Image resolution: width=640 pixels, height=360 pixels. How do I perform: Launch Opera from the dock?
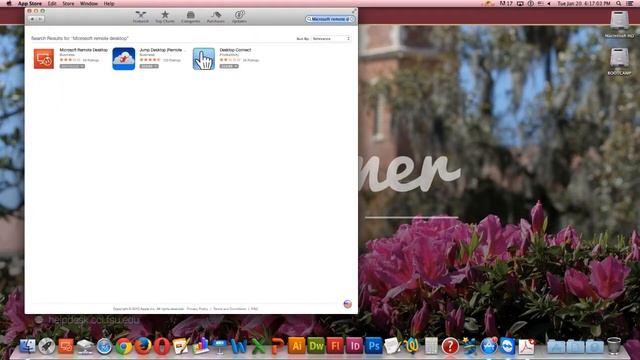pyautogui.click(x=162, y=346)
